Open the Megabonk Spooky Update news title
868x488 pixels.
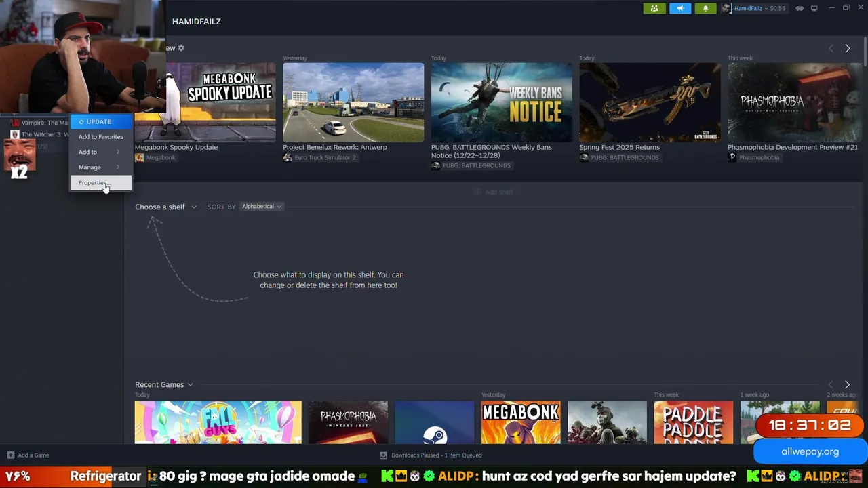176,147
